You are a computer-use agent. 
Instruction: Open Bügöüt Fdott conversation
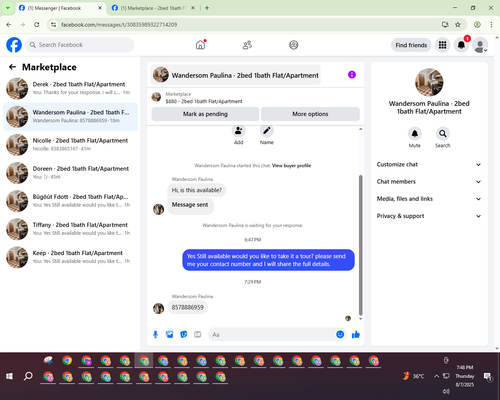[x=70, y=201]
